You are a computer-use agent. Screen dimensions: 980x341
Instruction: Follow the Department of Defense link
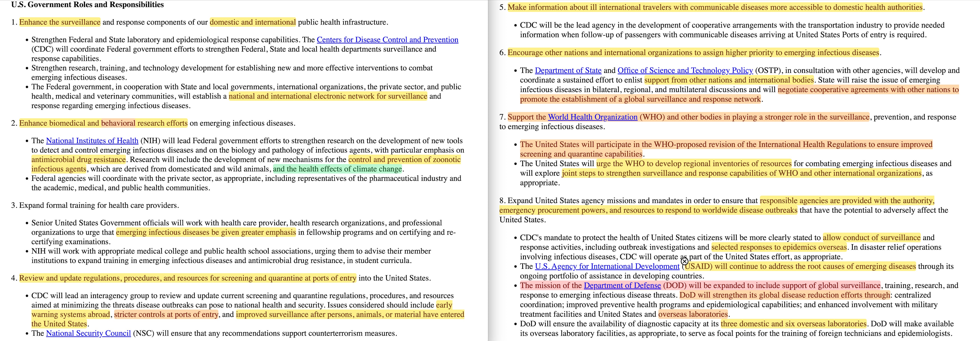[x=622, y=286]
